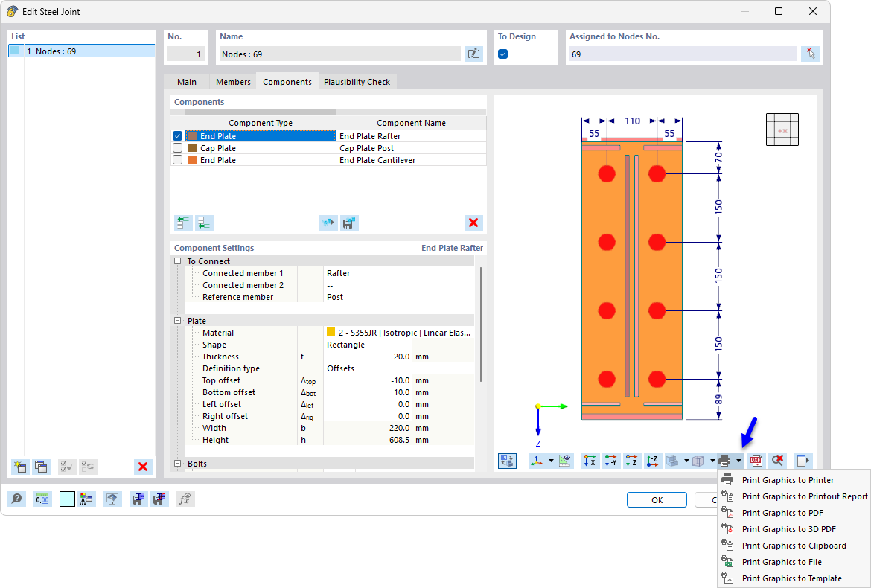
Task: Set view in -Z direction
Action: point(653,460)
